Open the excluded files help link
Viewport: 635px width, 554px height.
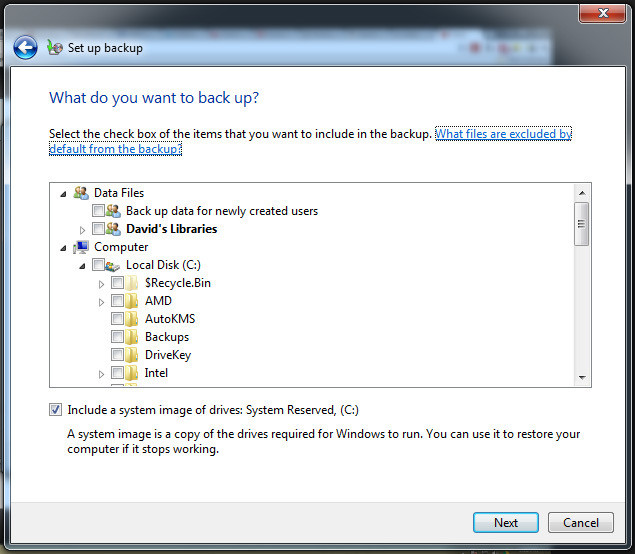[x=503, y=134]
